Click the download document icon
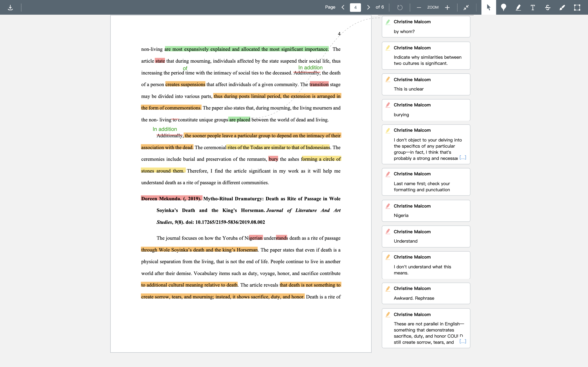Image resolution: width=588 pixels, height=367 pixels. [10, 8]
